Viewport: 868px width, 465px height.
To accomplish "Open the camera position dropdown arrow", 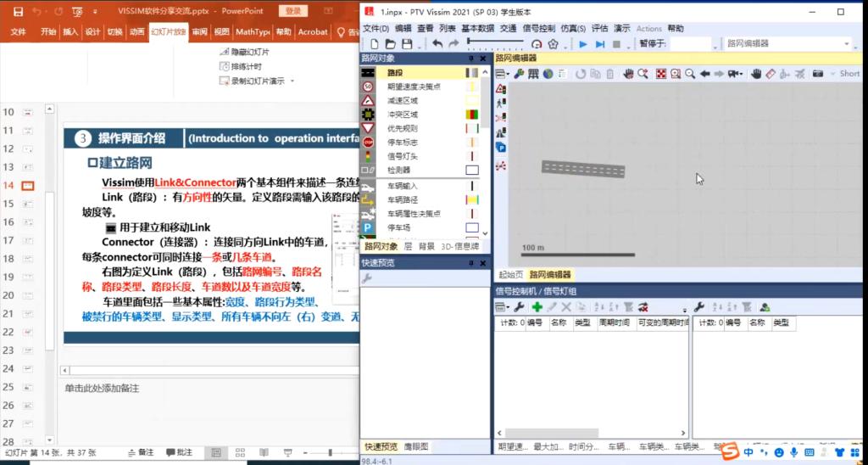I will coord(741,75).
